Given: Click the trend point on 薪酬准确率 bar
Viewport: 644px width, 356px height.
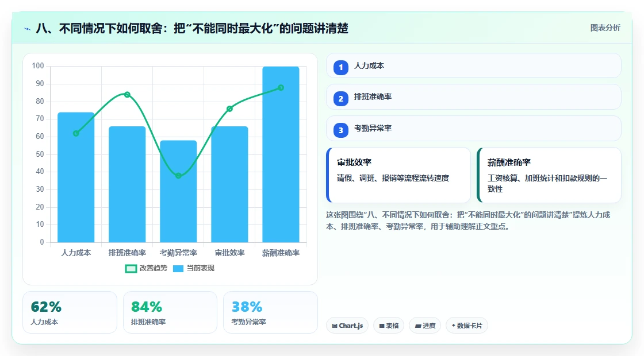Looking at the screenshot, I should (x=281, y=88).
